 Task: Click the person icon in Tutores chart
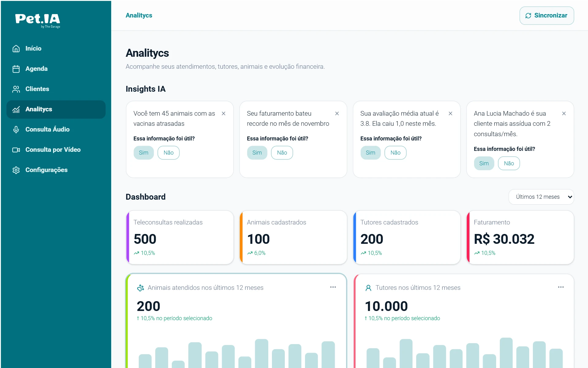(x=368, y=288)
